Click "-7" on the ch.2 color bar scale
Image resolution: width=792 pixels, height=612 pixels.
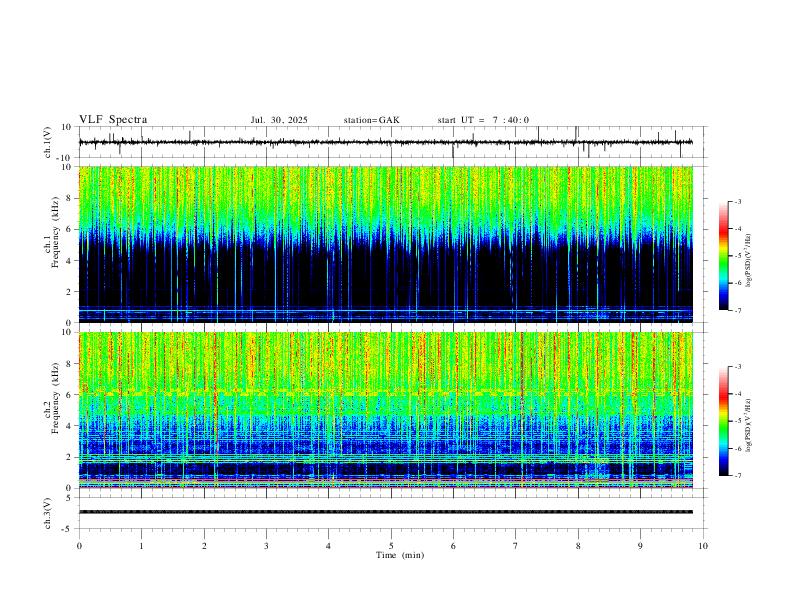(x=737, y=476)
